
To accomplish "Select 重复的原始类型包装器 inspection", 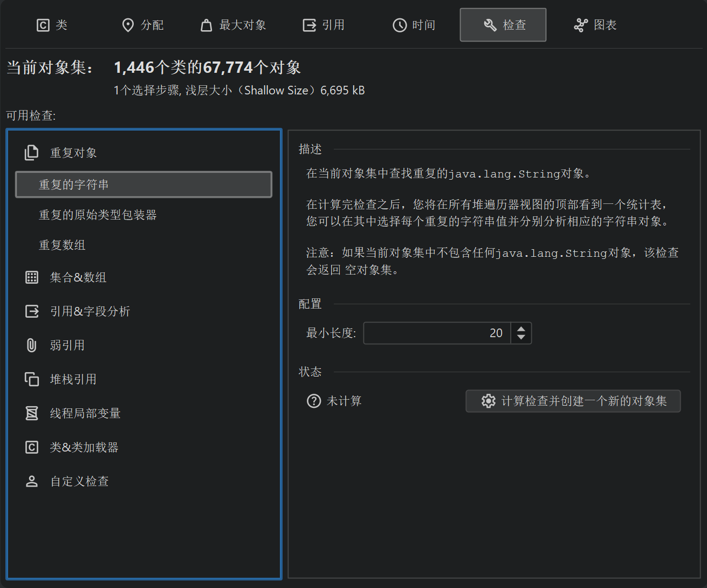I will (98, 215).
